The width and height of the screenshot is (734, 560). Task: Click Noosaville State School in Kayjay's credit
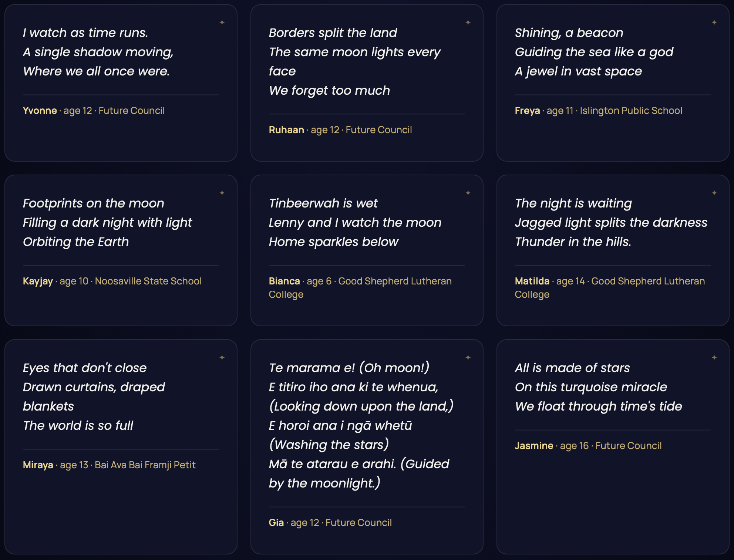148,281
